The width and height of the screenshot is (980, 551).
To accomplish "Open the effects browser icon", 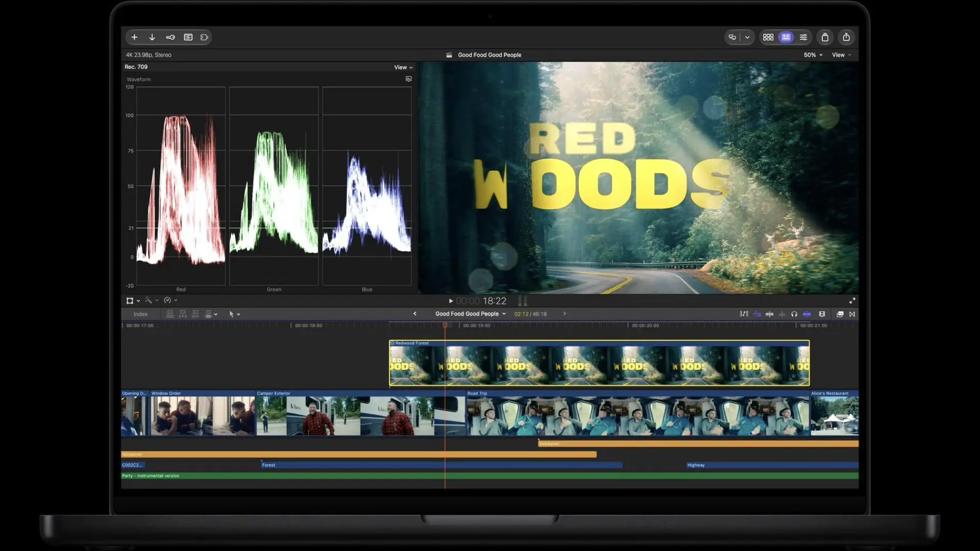I will (840, 314).
